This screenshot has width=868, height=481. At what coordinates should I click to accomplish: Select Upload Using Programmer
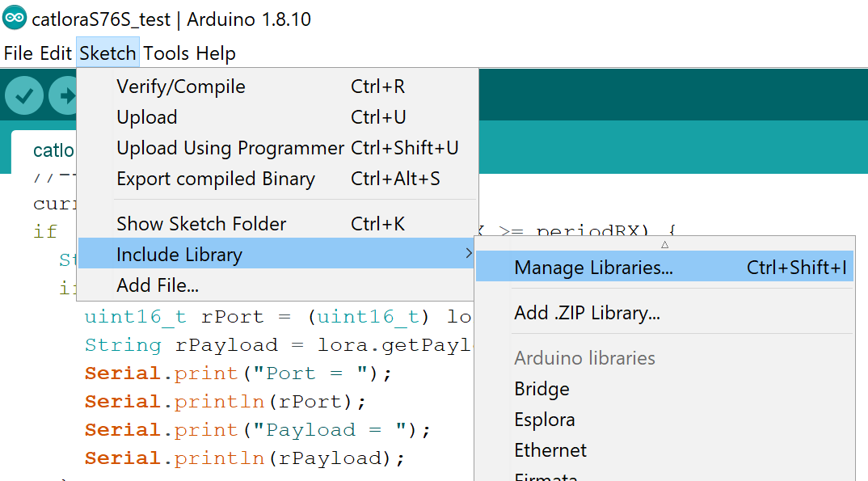[276, 148]
